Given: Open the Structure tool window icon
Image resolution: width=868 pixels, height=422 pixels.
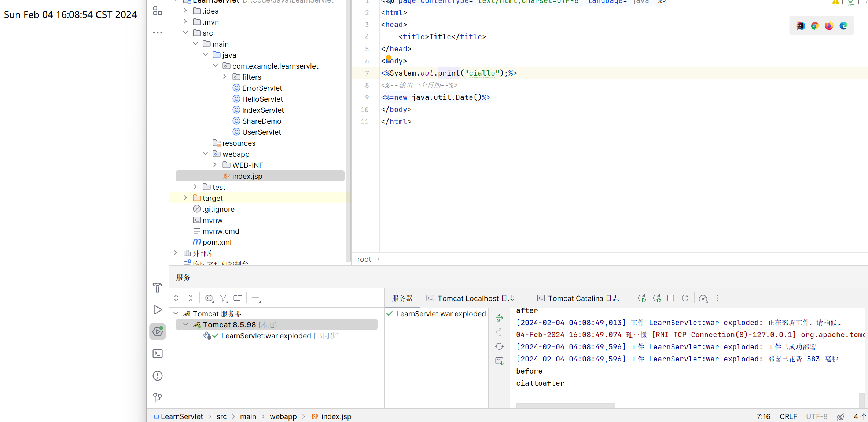Looking at the screenshot, I should coord(158,11).
